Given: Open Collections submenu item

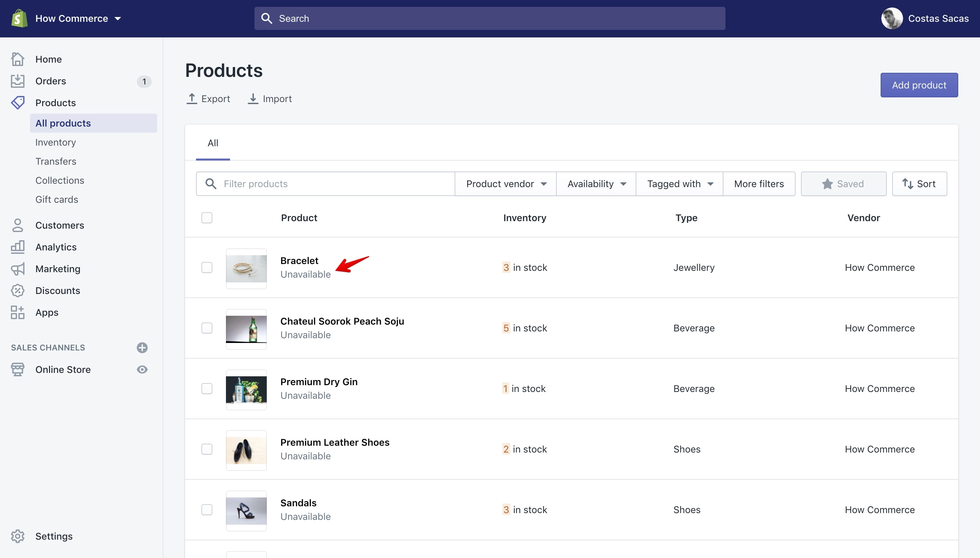Looking at the screenshot, I should tap(60, 181).
